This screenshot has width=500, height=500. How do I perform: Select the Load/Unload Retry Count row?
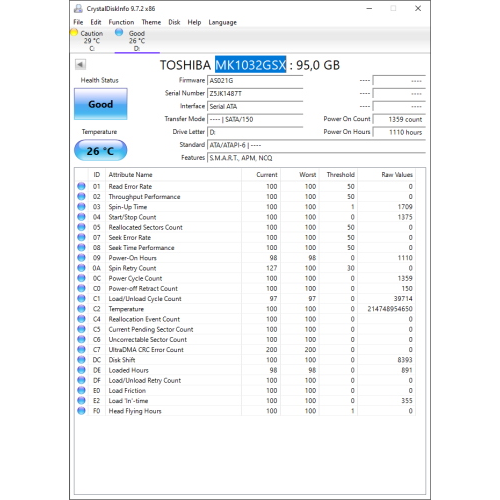click(245, 380)
